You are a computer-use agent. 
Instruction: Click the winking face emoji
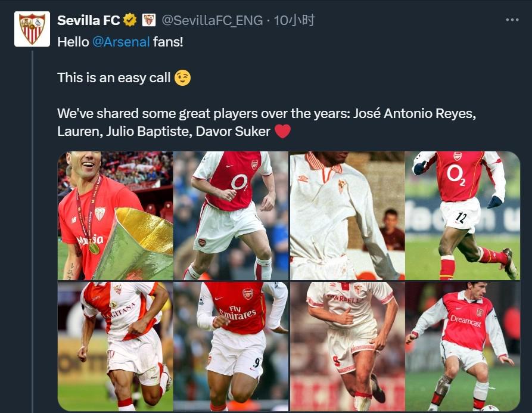click(182, 77)
